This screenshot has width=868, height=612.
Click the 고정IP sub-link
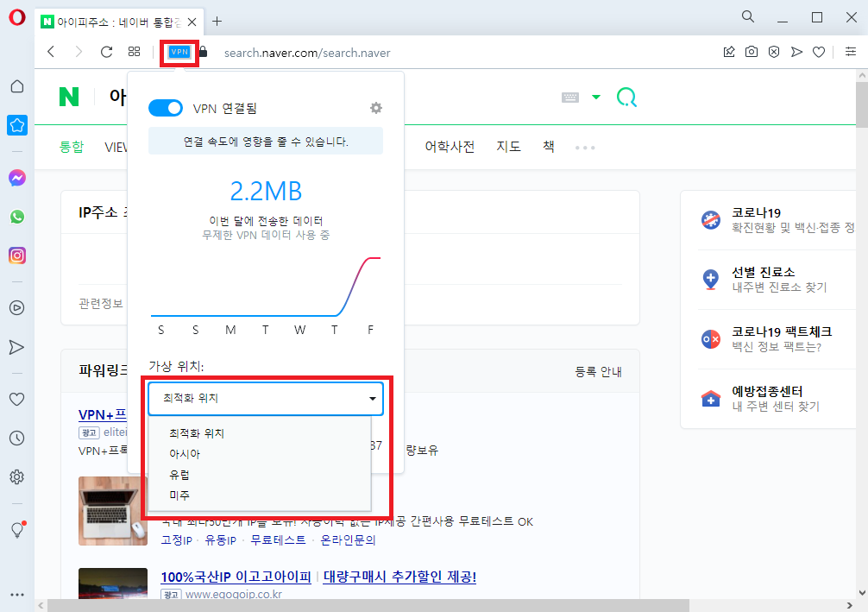click(176, 540)
